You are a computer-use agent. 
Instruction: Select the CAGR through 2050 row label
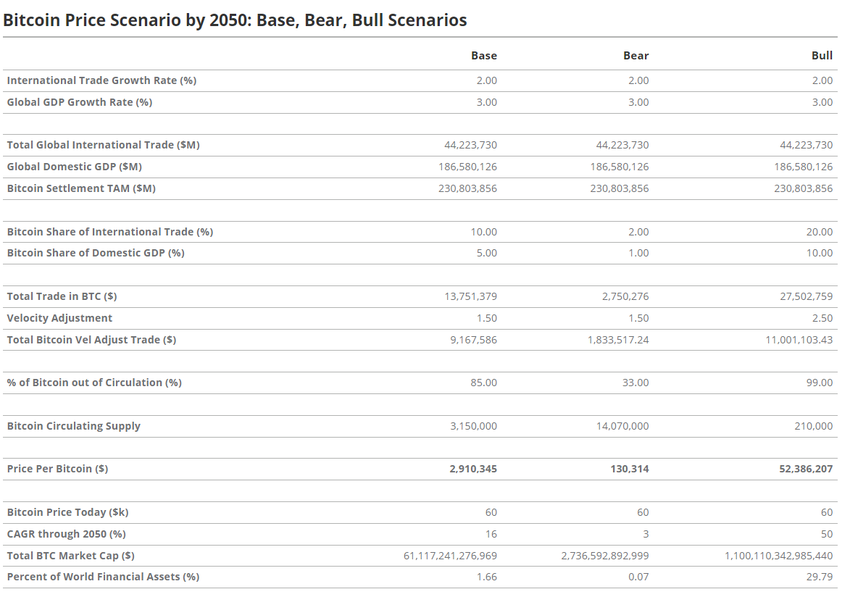[66, 534]
